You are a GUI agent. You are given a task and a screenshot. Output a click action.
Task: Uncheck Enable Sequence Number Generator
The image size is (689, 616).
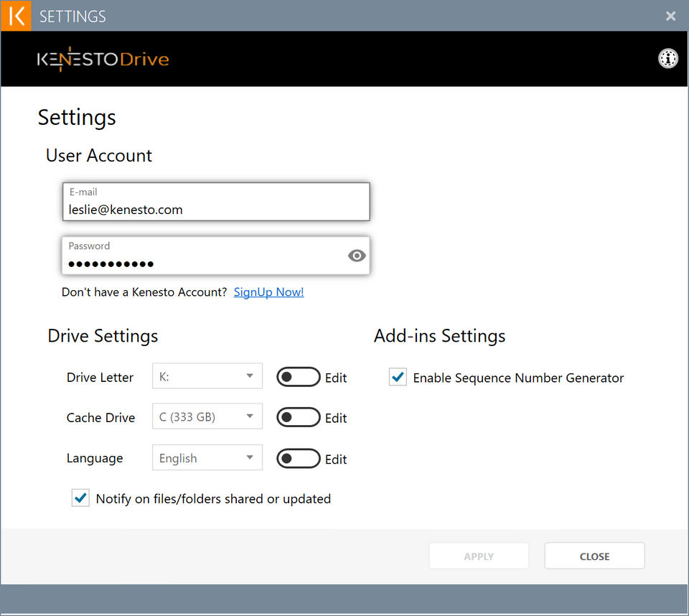(x=398, y=377)
